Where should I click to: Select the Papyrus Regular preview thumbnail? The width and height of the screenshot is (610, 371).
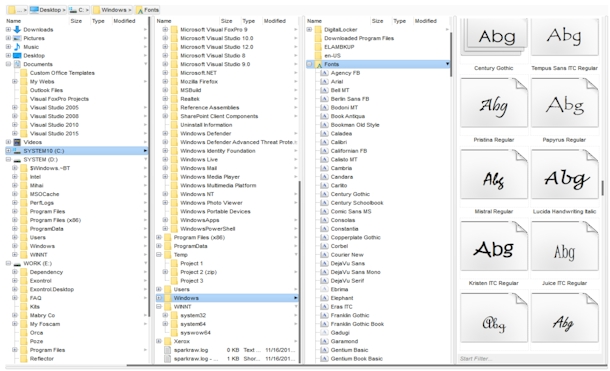(x=564, y=103)
